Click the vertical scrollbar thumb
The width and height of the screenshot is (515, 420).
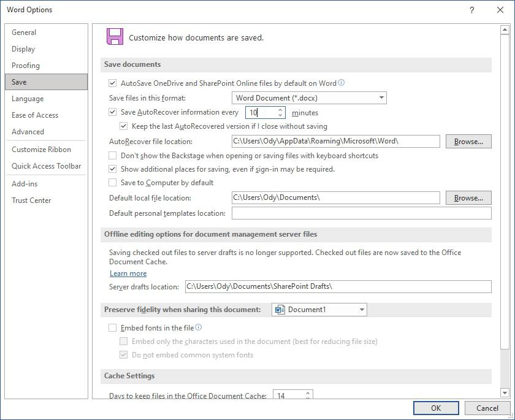[x=505, y=191]
